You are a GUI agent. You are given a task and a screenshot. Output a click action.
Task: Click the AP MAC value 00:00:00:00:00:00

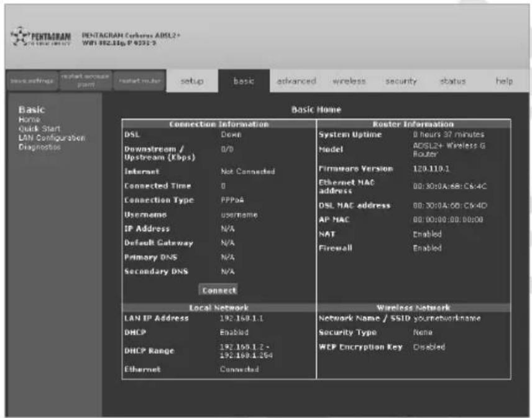[x=448, y=220]
